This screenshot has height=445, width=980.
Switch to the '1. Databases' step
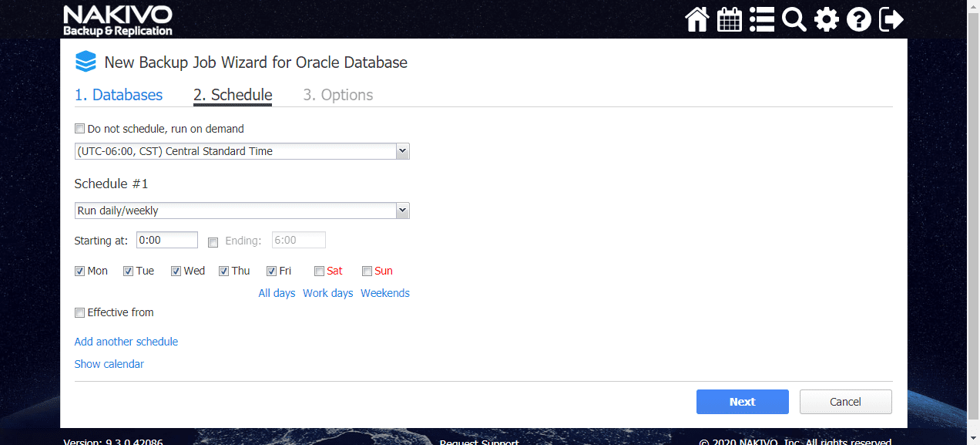pos(119,94)
